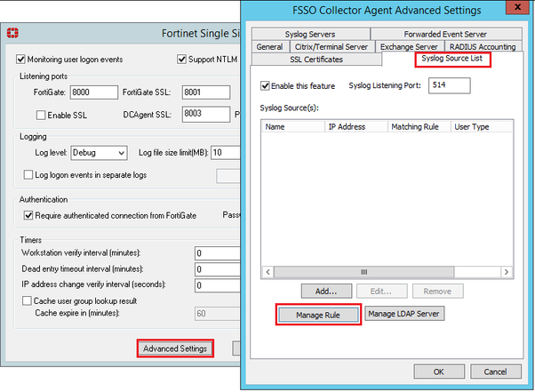Click the Manage LDAP Server button
This screenshot has height=392, width=535.
pos(404,314)
